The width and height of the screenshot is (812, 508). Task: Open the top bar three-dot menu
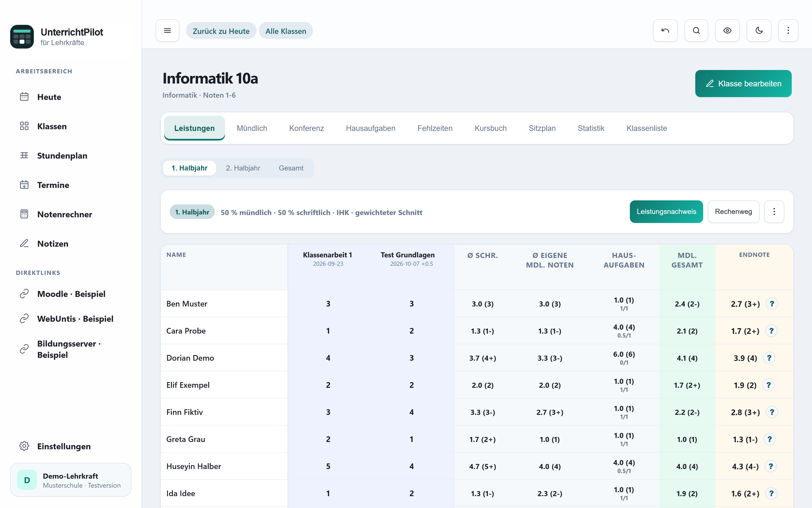pos(788,30)
